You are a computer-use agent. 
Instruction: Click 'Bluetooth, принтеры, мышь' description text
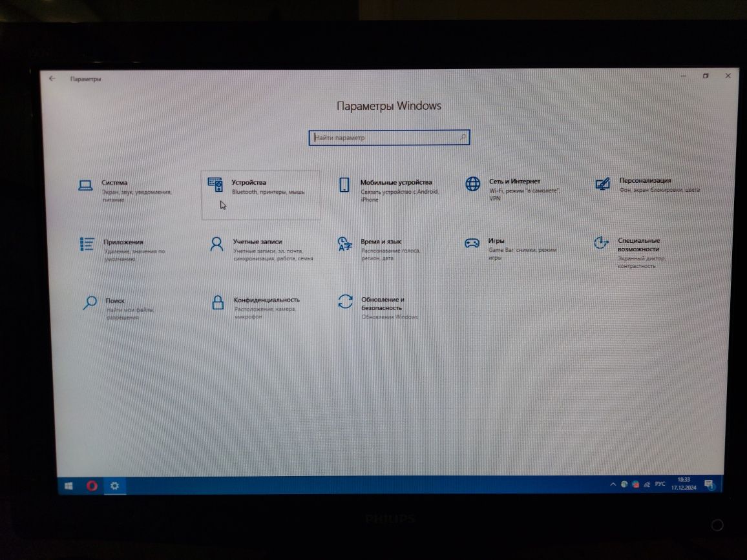tap(268, 192)
